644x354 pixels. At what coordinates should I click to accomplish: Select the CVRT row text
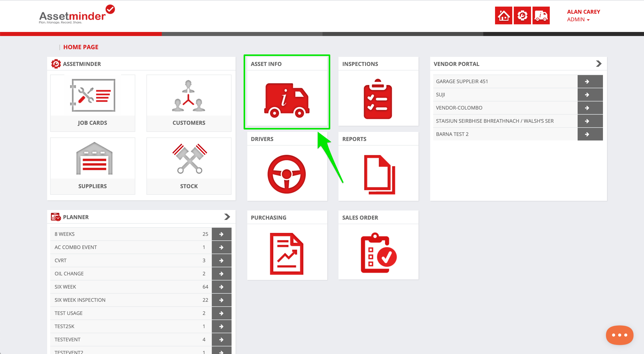(x=61, y=260)
